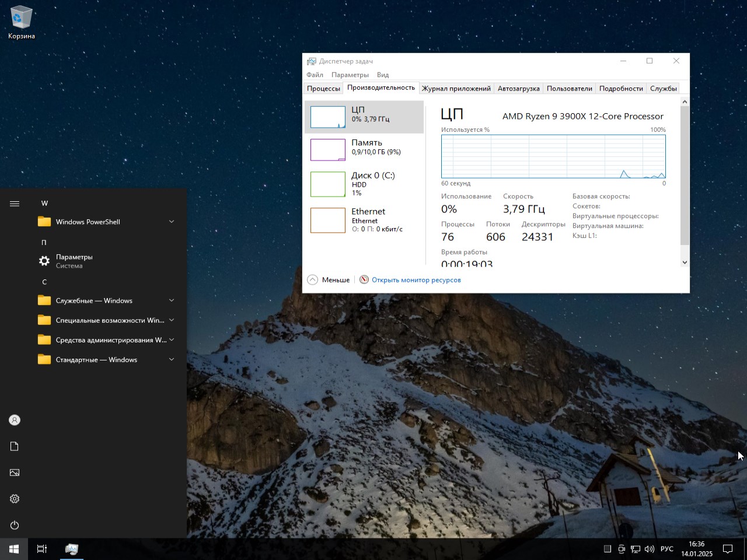Click the Task View taskbar icon
The image size is (747, 560).
click(x=42, y=549)
